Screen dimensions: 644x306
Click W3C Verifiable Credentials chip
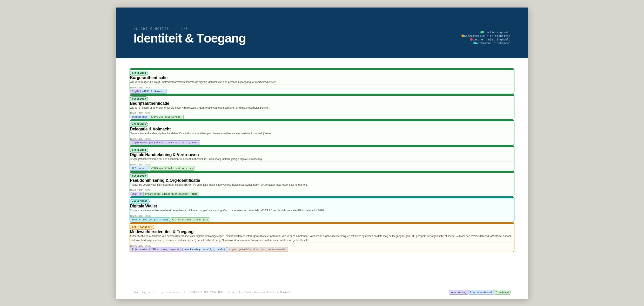point(190,220)
